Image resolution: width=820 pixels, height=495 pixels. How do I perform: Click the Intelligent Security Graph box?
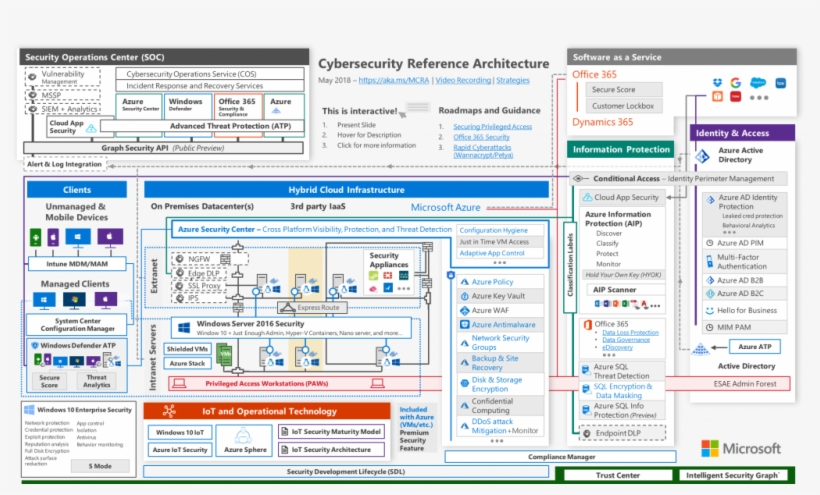point(732,475)
